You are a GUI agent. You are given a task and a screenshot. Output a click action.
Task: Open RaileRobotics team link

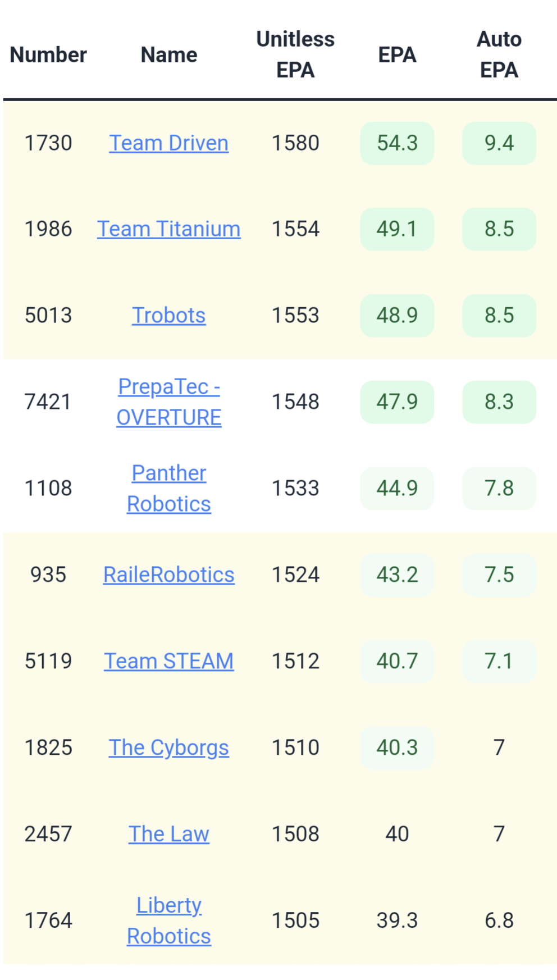pos(168,575)
